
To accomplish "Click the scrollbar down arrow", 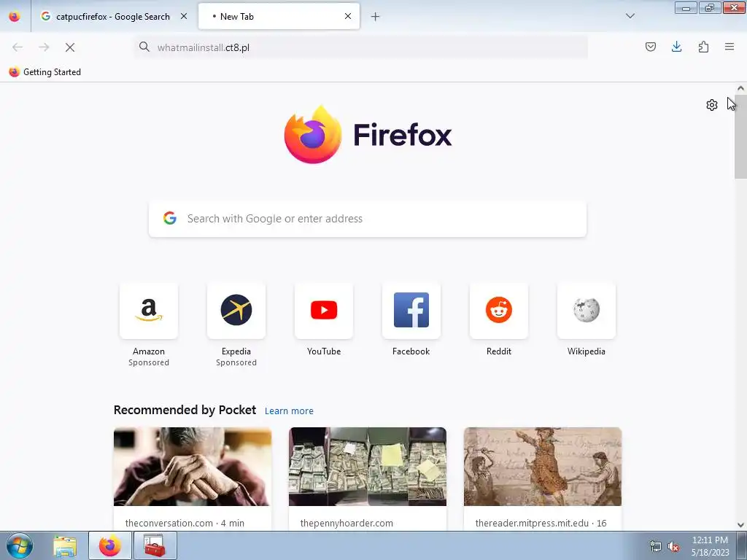I will [x=741, y=525].
